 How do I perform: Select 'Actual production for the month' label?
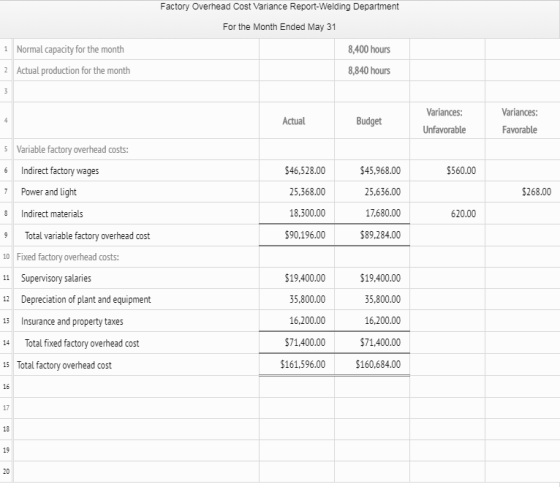[x=73, y=70]
